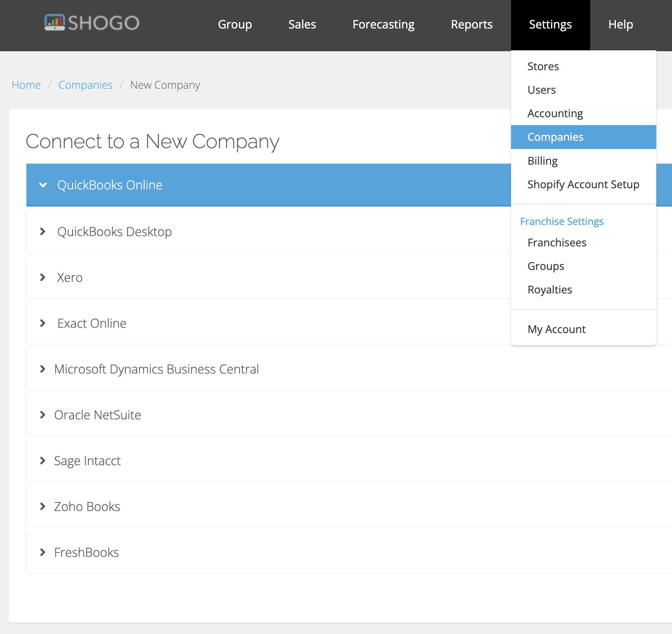Expand the Zoho Books chevron
The image size is (672, 634).
point(43,506)
